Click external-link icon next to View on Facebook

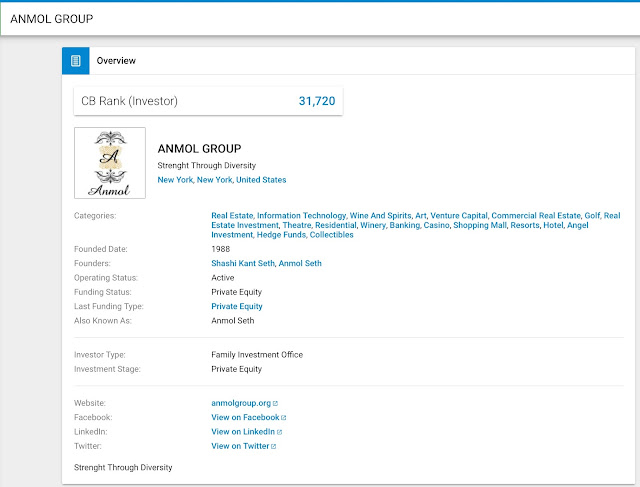pos(284,418)
